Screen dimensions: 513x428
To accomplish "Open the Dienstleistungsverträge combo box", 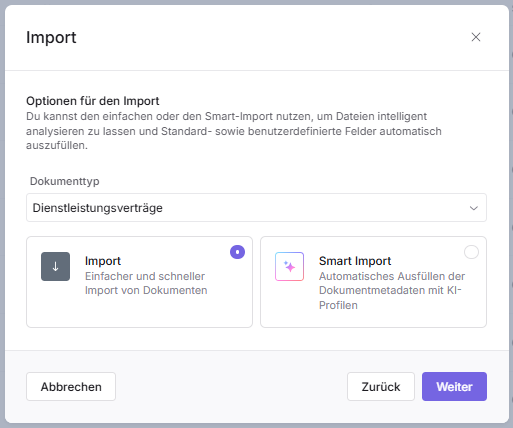I will click(256, 208).
